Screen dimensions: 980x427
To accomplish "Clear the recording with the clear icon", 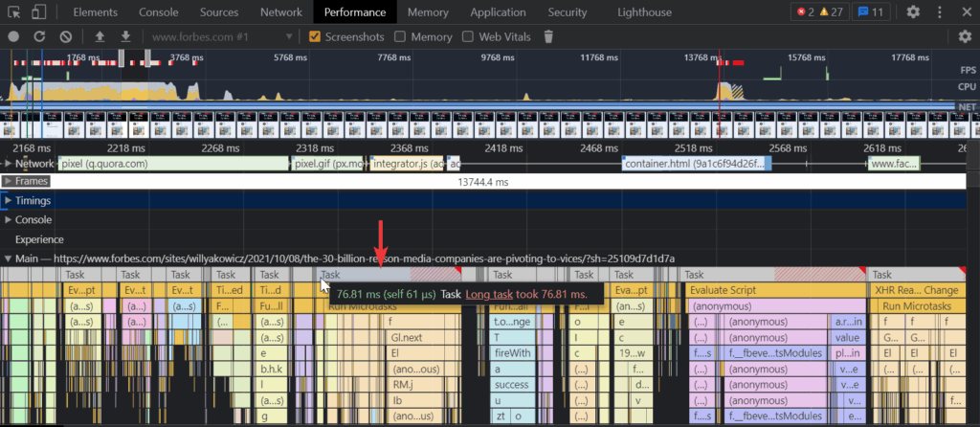I will [x=66, y=37].
